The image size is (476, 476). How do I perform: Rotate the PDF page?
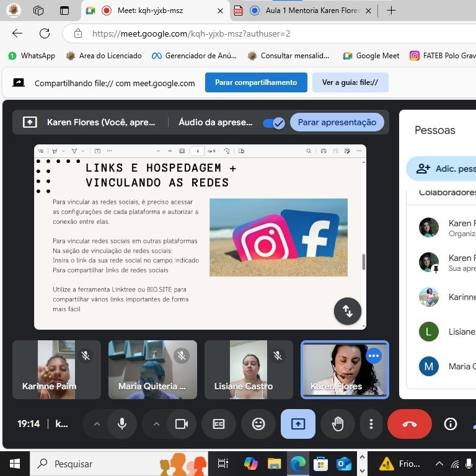pyautogui.click(x=226, y=151)
